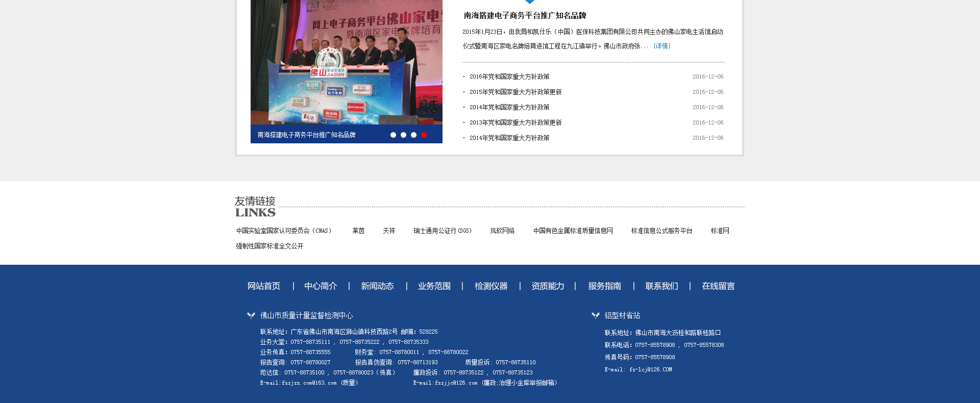Click the slideshow news photo
The image size is (980, 403).
coord(346,62)
